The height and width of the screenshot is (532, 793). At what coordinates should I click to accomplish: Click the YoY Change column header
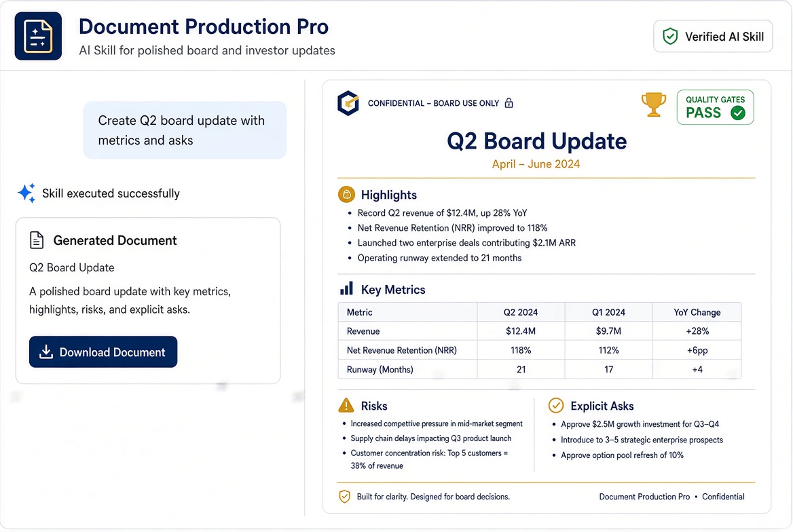(697, 312)
